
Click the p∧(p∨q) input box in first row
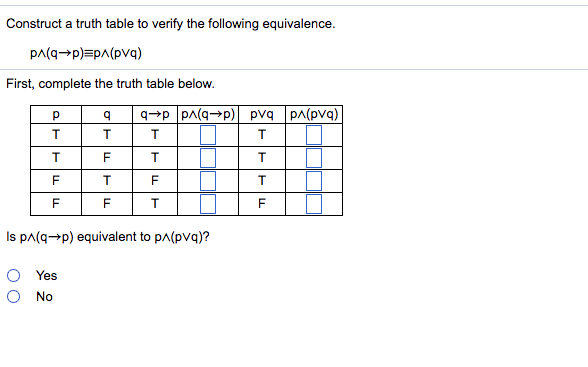click(x=314, y=135)
